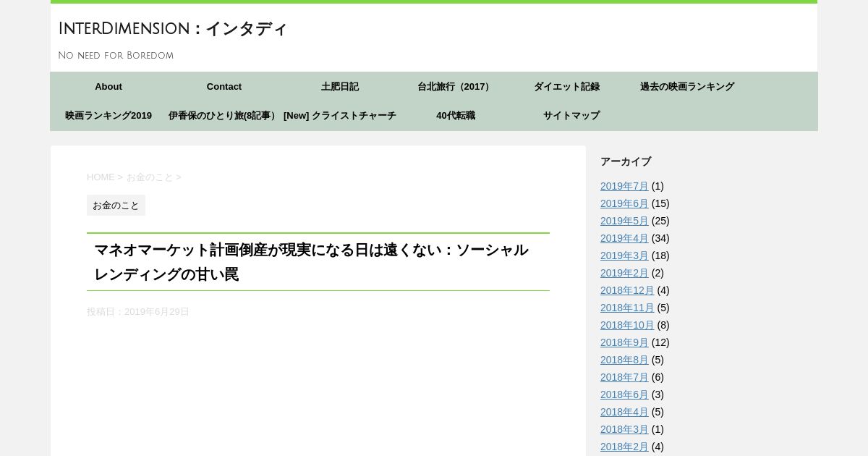Open 伊香保のひとり旅(8記事) menu item
Image resolution: width=868 pixels, height=456 pixels.
[224, 115]
